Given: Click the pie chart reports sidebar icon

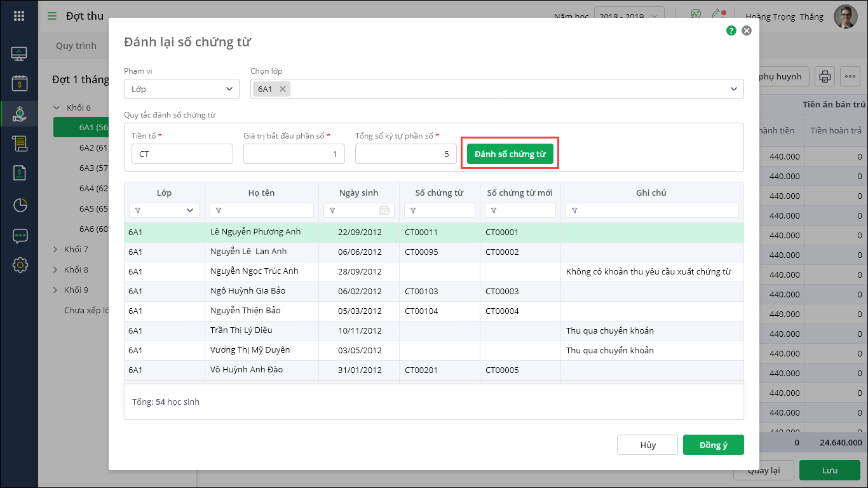Looking at the screenshot, I should [x=20, y=205].
